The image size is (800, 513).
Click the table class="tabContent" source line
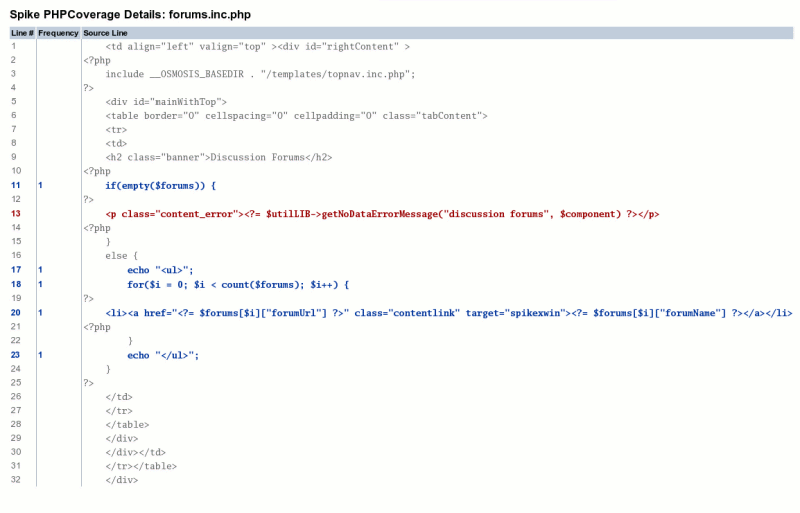click(x=296, y=116)
